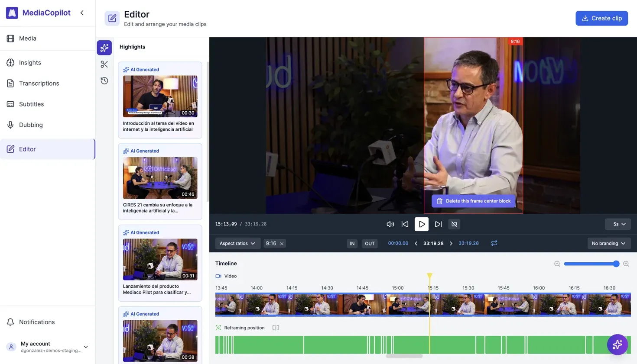Click the green reframing block near 14:00

click(x=268, y=345)
